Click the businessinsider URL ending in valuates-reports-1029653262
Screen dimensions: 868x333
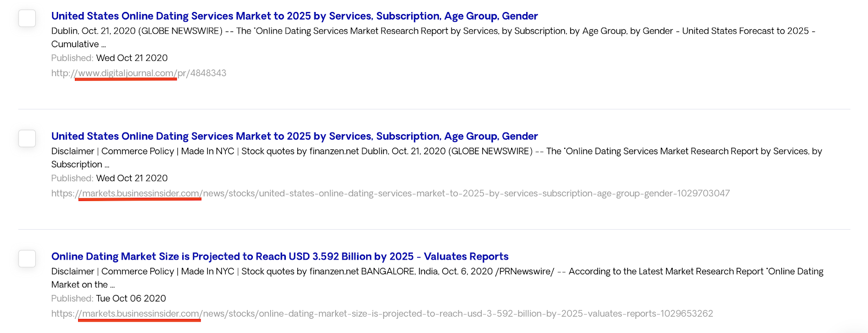tap(382, 313)
